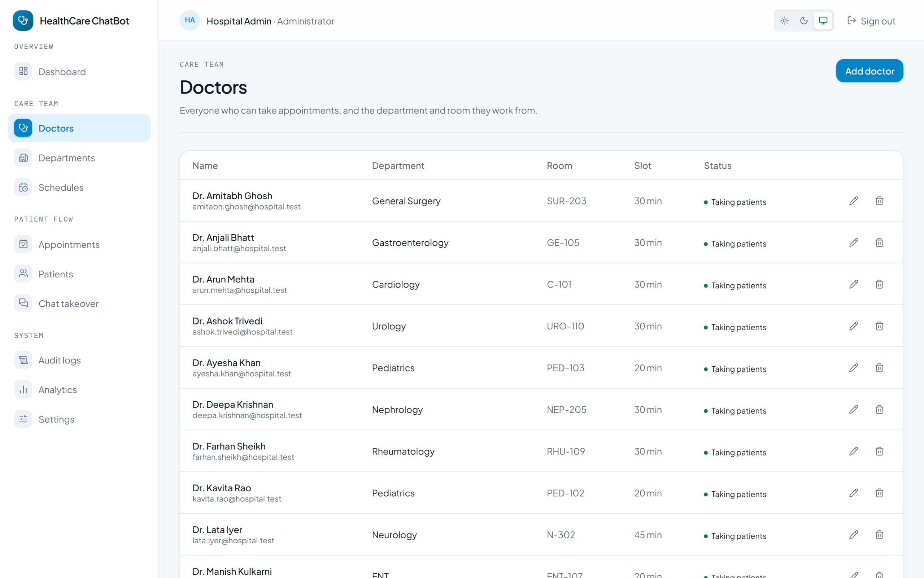This screenshot has height=578, width=924.
Task: Delete Dr. Arun Mehta's entry
Action: point(879,284)
